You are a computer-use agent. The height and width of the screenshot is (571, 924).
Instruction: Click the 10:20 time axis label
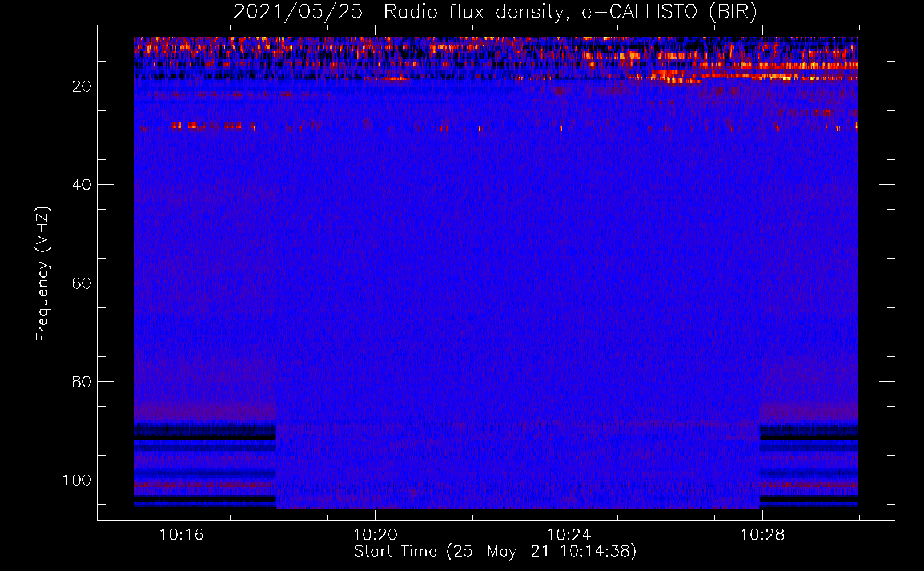point(375,534)
